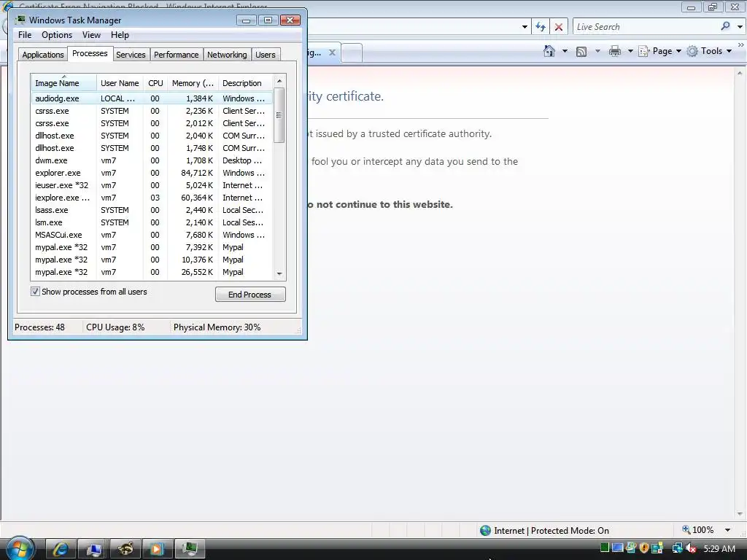
Task: Switch to the Services tab
Action: (x=131, y=55)
